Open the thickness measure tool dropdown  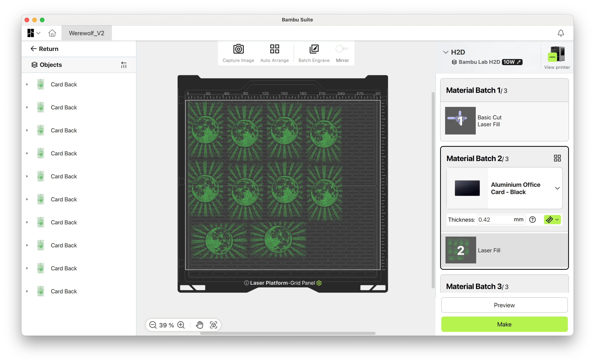click(x=557, y=220)
